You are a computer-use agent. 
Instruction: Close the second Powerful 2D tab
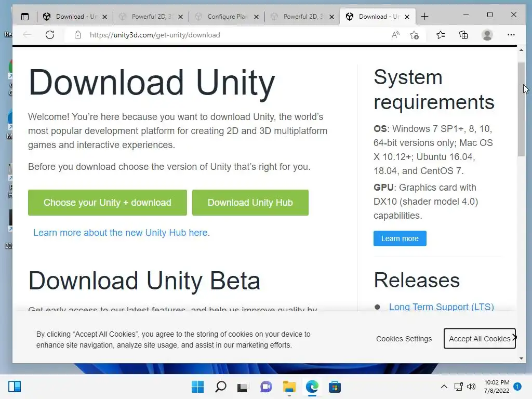(332, 17)
